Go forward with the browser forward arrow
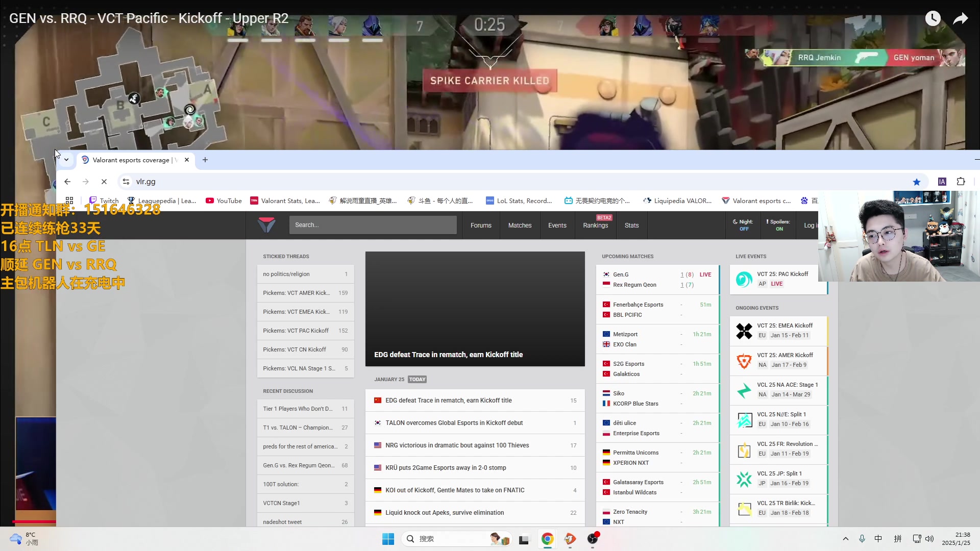Viewport: 980px width, 551px height. [86, 182]
